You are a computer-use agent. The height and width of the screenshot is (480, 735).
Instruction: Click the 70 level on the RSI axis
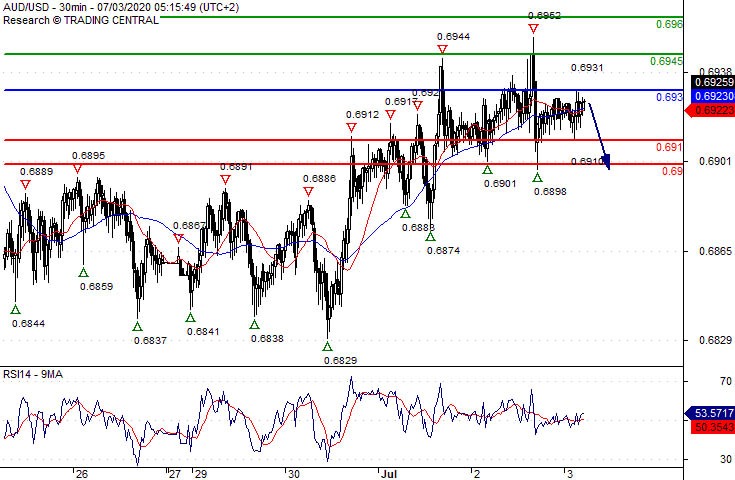(x=726, y=381)
